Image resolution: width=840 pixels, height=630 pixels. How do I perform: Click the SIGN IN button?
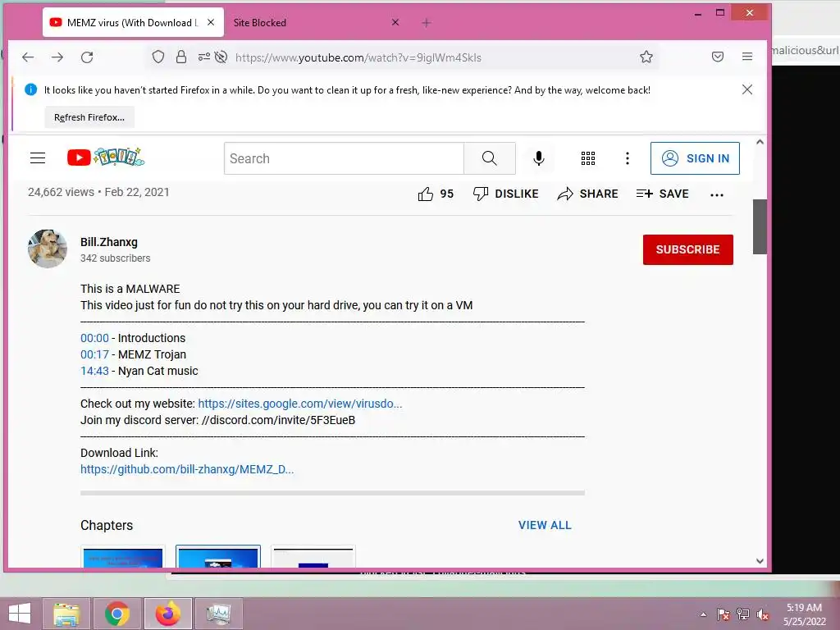(695, 158)
